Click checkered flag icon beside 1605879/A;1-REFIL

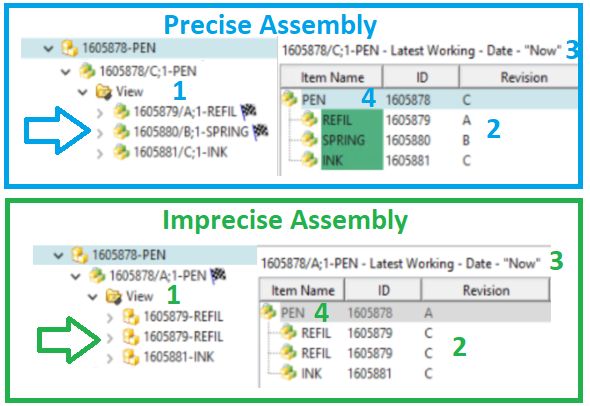248,111
